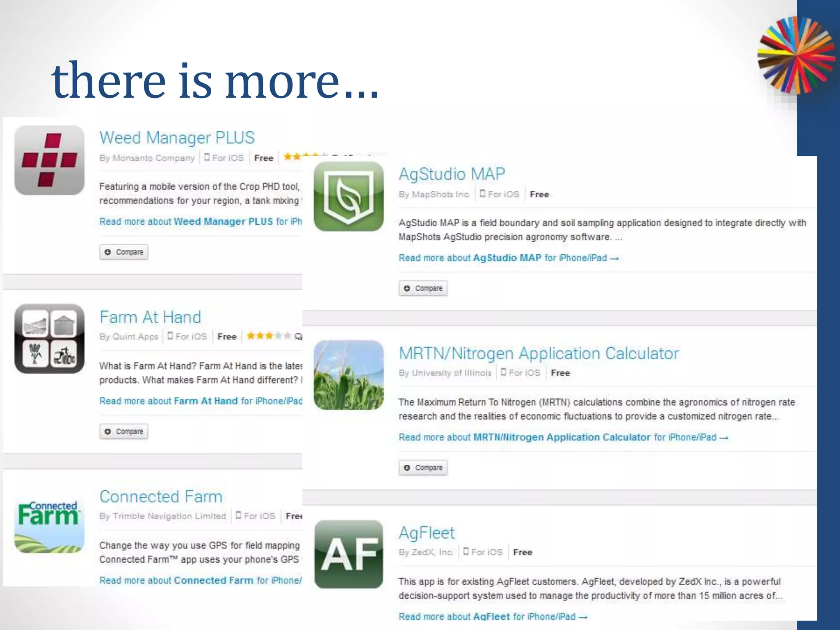
Task: Open MRTN/Nitrogen Application Calculator title
Action: pos(539,354)
